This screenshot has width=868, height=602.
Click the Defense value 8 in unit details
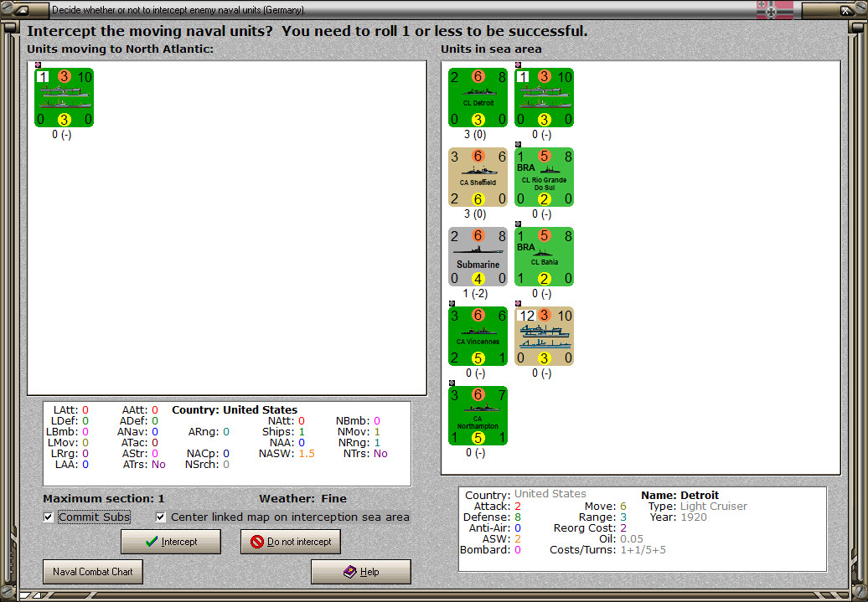click(x=518, y=517)
